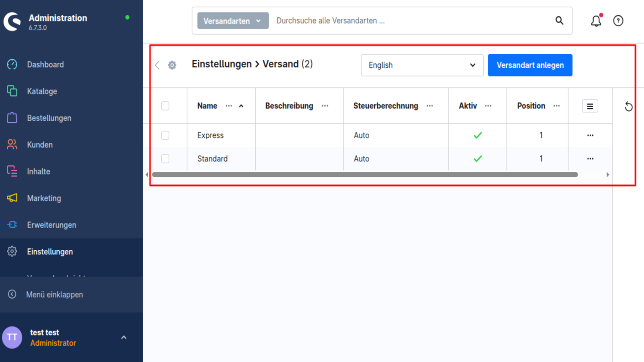The image size is (644, 362).
Task: Click Versandart anlegen button
Action: pyautogui.click(x=530, y=65)
